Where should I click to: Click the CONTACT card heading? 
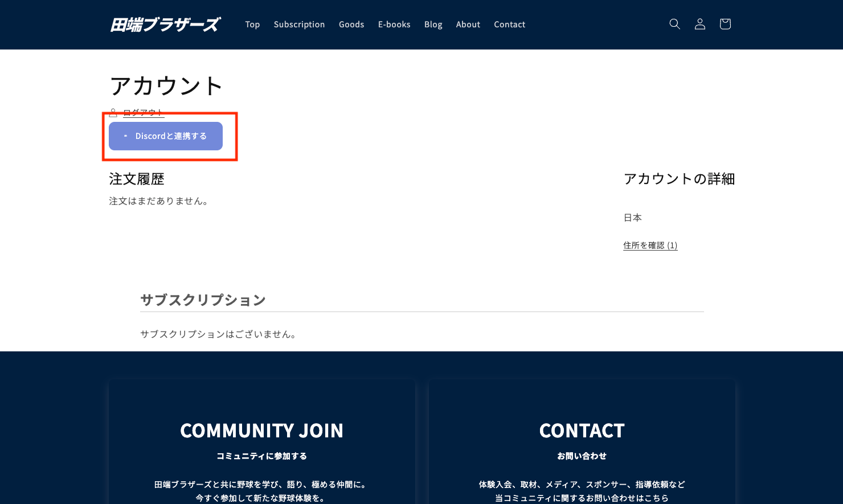pos(582,431)
